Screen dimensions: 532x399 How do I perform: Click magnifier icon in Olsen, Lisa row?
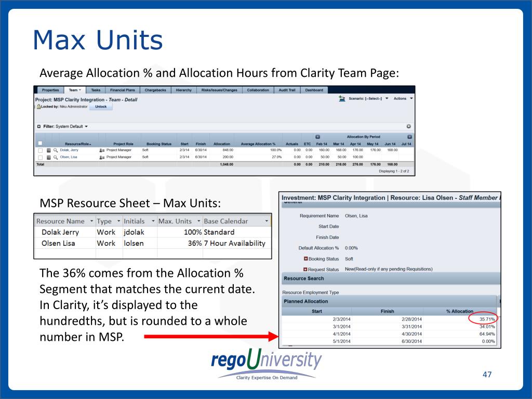click(55, 157)
